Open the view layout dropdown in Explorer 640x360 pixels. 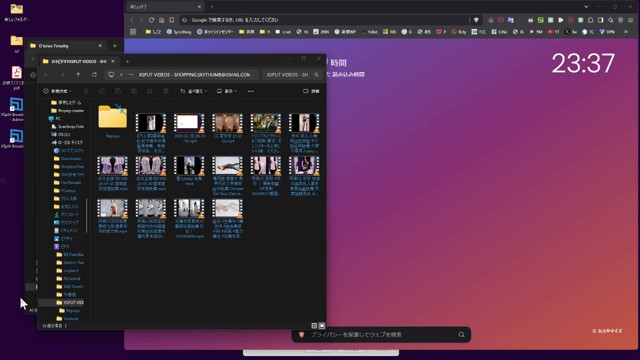227,91
